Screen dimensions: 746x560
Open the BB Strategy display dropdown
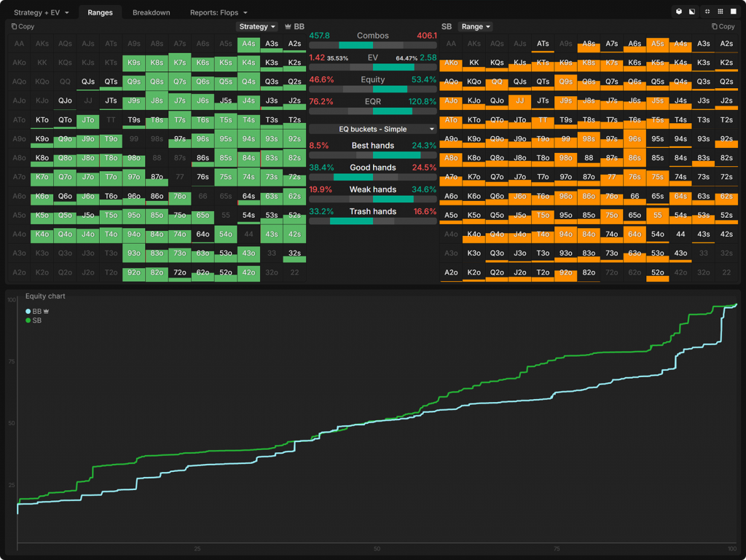257,26
